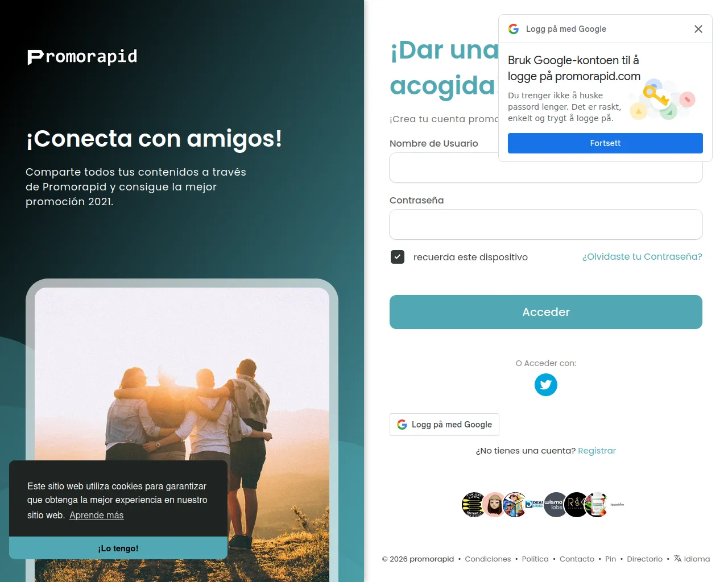Focus the Contraseña input field
The height and width of the screenshot is (582, 728).
[545, 225]
